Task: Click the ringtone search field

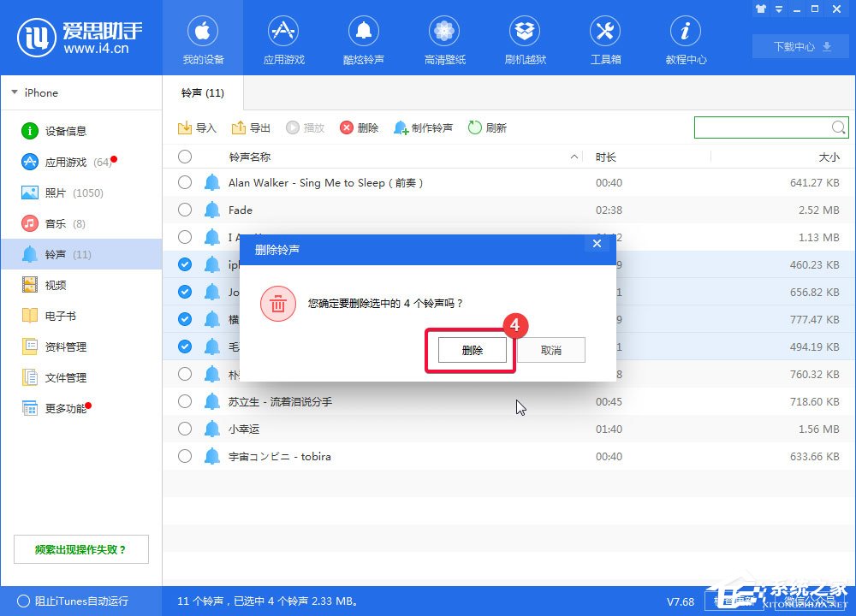Action: (766, 127)
